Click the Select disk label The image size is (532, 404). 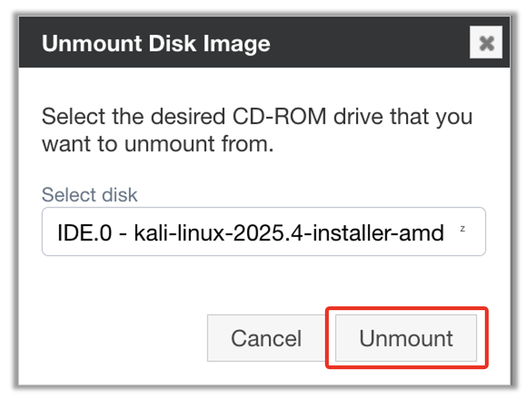click(x=89, y=195)
